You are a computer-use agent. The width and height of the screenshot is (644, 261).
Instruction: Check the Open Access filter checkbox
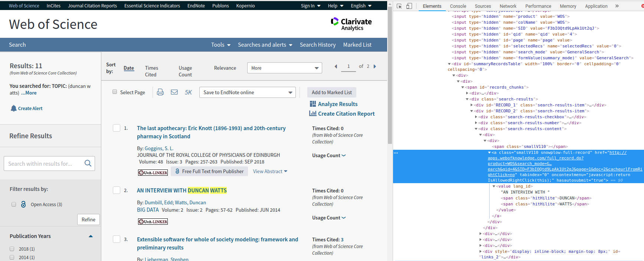click(x=14, y=204)
